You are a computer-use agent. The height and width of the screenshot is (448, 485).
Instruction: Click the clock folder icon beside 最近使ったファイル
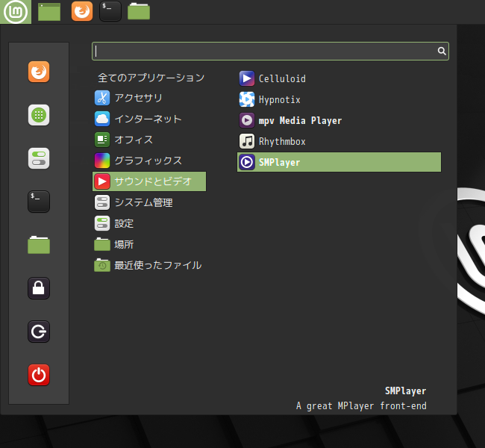coord(102,265)
